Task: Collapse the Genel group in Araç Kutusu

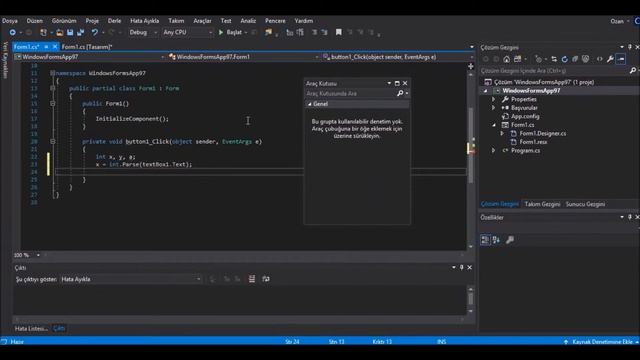Action: pos(310,104)
